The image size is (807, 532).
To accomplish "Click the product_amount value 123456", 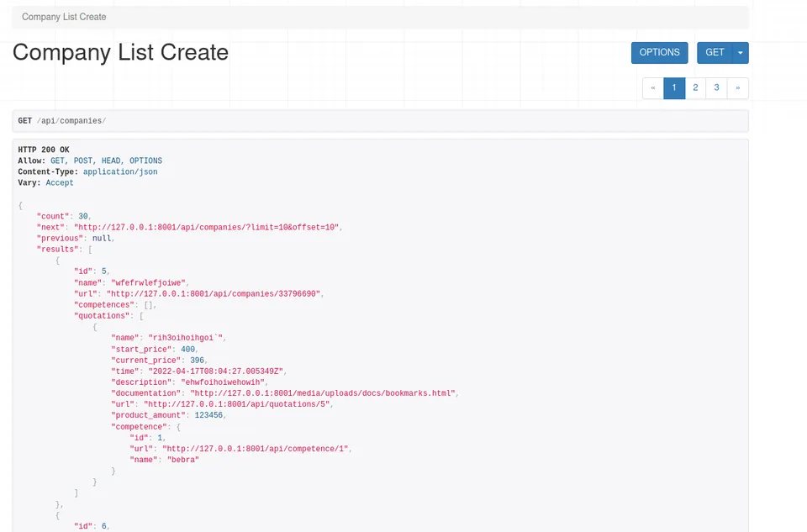I will (208, 416).
